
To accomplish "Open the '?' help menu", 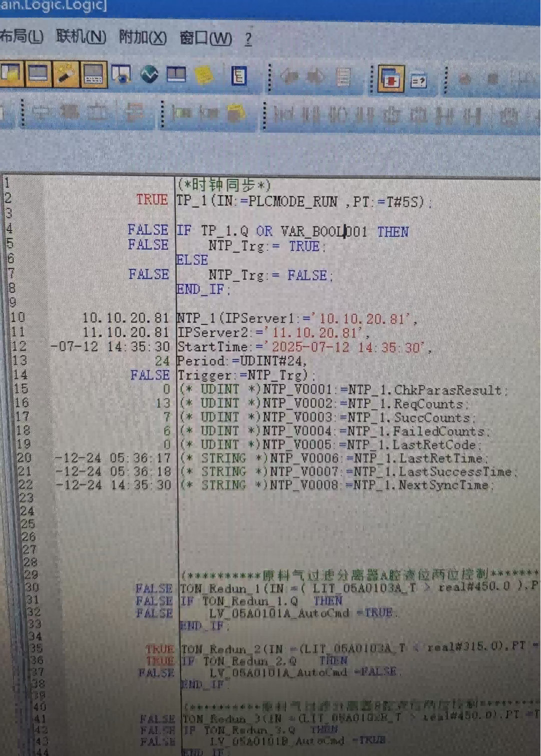I will click(x=248, y=39).
